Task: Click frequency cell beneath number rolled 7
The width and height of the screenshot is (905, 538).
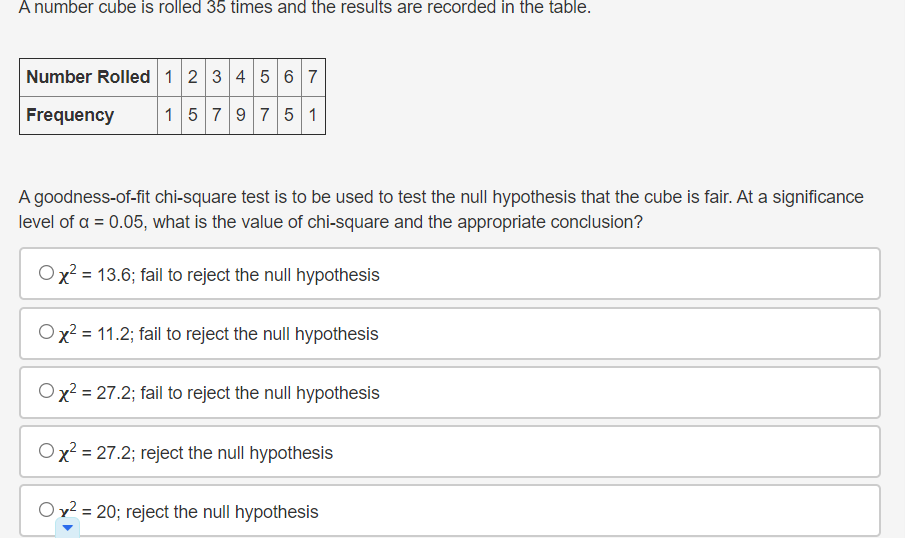Action: [x=313, y=115]
